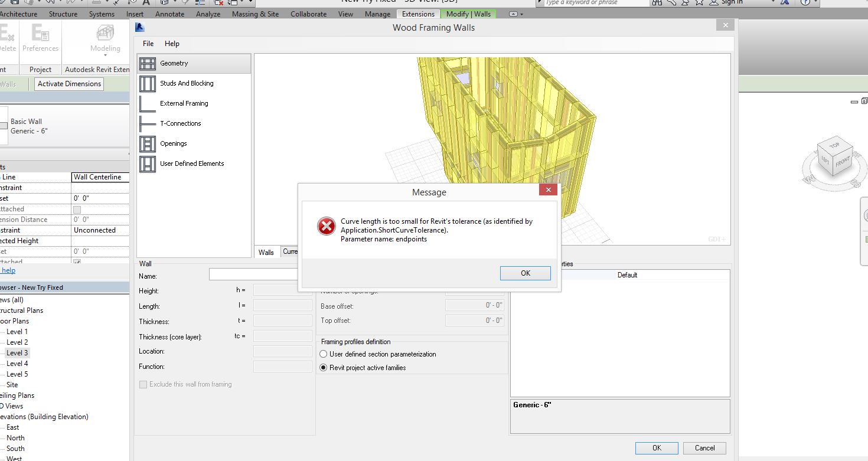Open the Collaborate ribbon tab
This screenshot has width=868, height=461.
[308, 14]
